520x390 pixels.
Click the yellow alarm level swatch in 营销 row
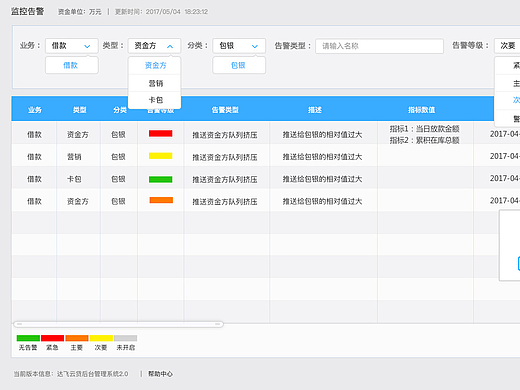(x=161, y=156)
